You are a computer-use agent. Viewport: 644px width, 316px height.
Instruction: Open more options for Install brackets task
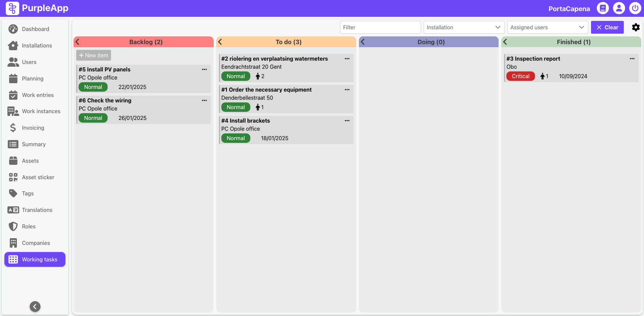click(x=347, y=121)
